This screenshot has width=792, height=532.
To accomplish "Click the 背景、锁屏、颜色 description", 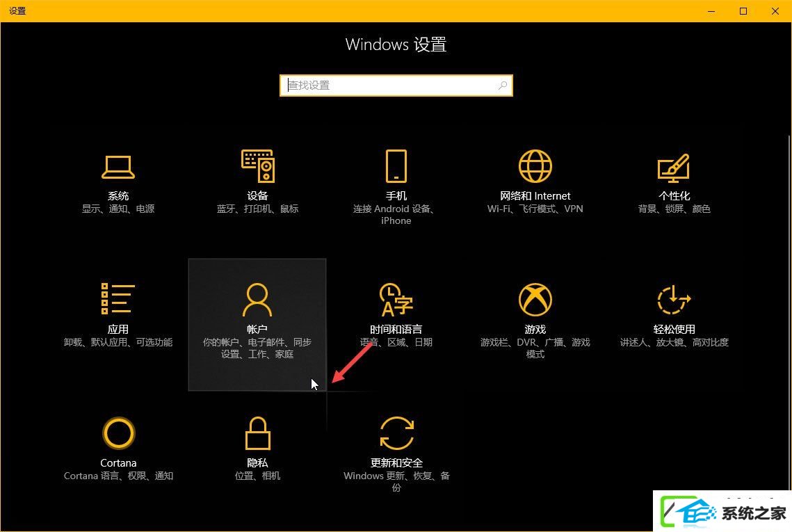I will tap(674, 209).
